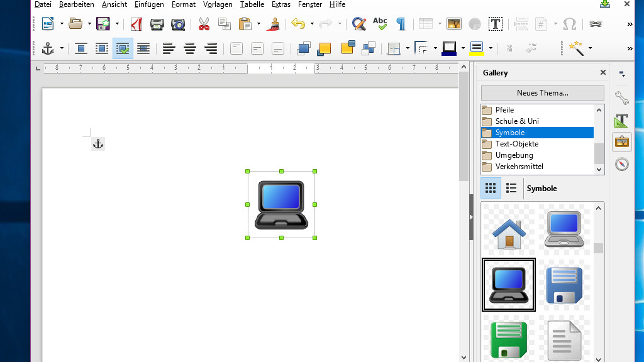Toggle the page wrap option for the image

coord(102,48)
